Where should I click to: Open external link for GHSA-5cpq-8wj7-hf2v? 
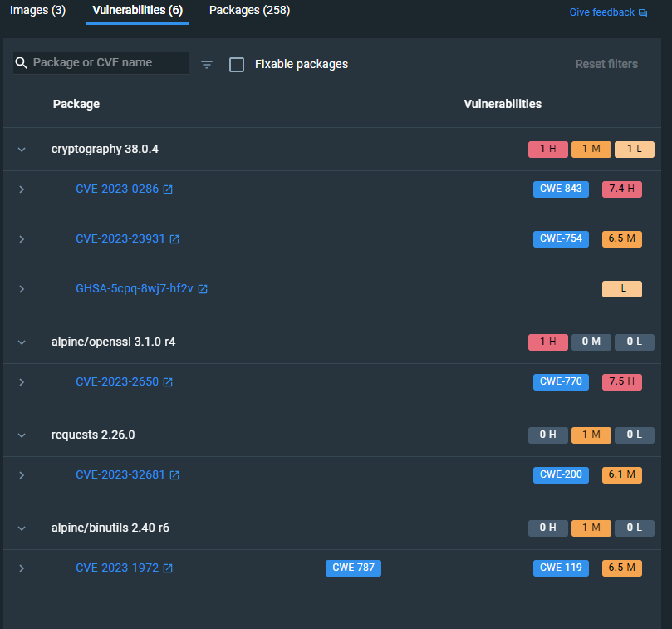(x=203, y=289)
